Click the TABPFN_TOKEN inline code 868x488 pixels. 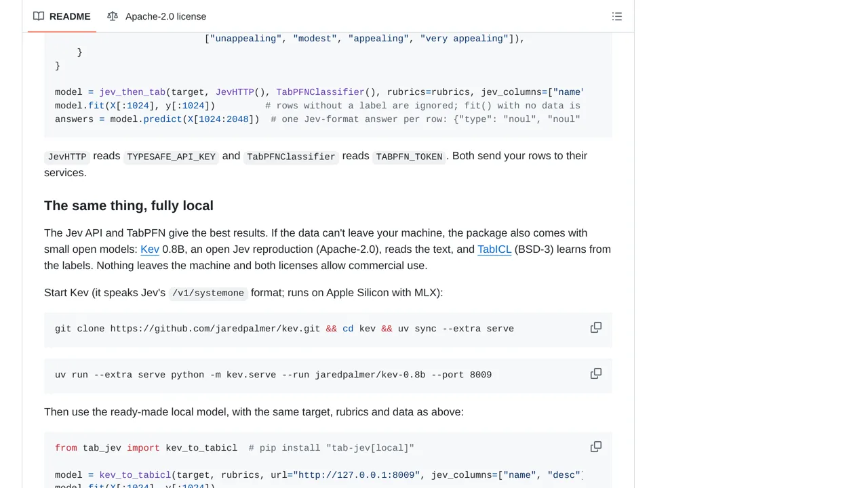[x=409, y=157]
